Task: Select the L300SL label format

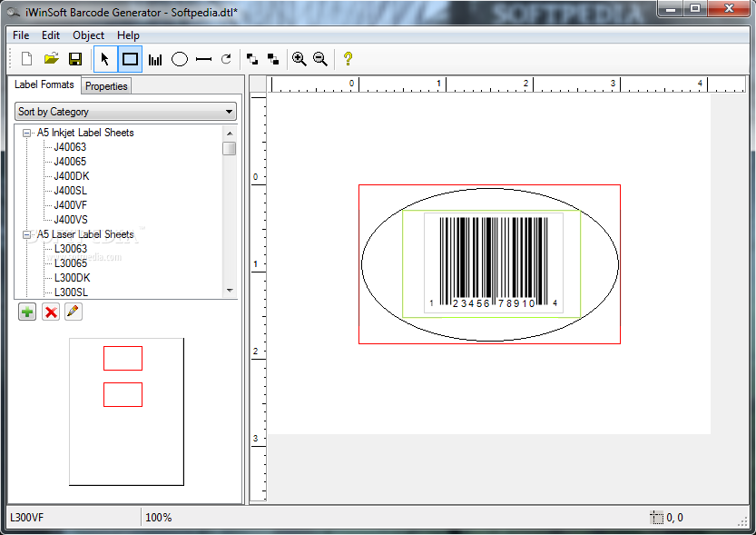Action: click(71, 292)
